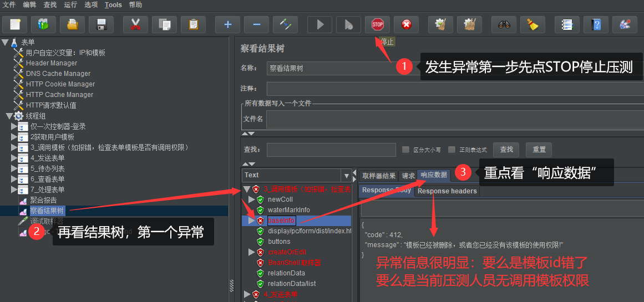Expand the 仅一次控制器-登录 node
This screenshot has height=302, width=644.
[x=14, y=126]
